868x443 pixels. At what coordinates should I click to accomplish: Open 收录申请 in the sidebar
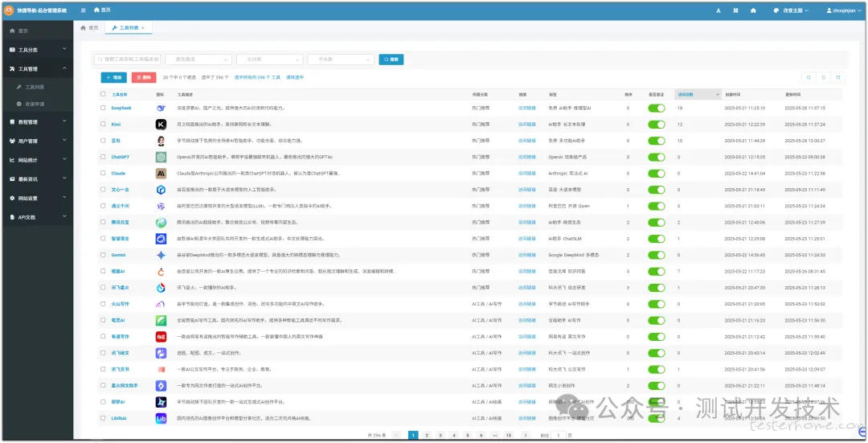(x=38, y=104)
